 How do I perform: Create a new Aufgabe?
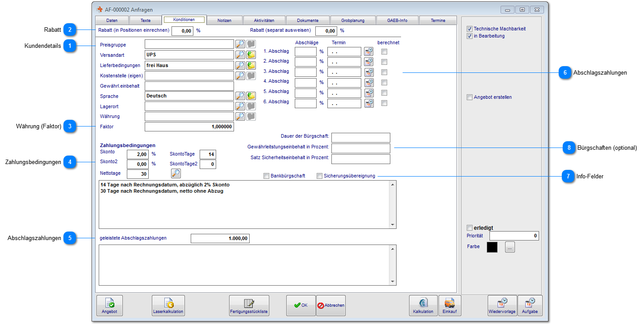tap(530, 306)
